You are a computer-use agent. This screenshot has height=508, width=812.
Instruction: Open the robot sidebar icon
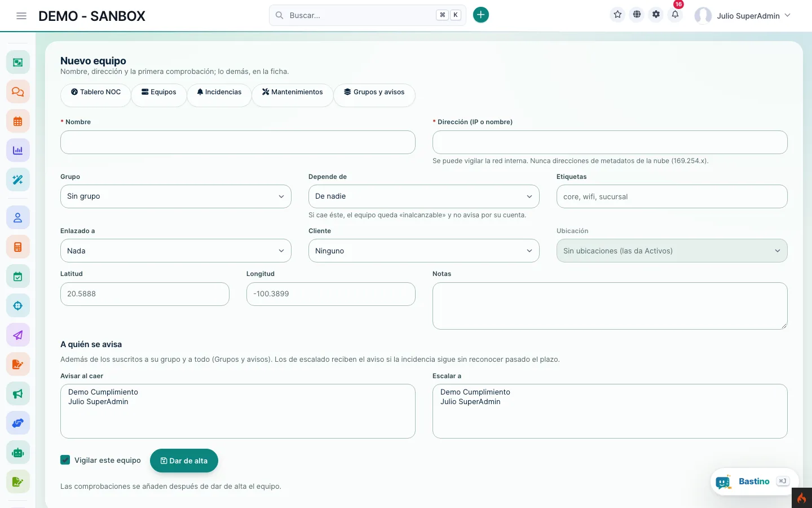pyautogui.click(x=18, y=452)
